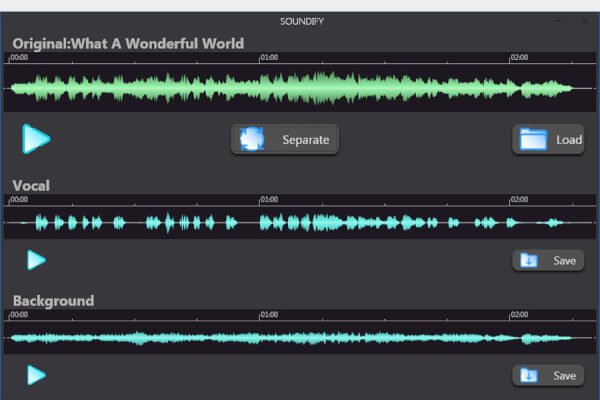This screenshot has height=400, width=600.
Task: Click 00:00 marker on Vocal timeline
Action: 19,199
